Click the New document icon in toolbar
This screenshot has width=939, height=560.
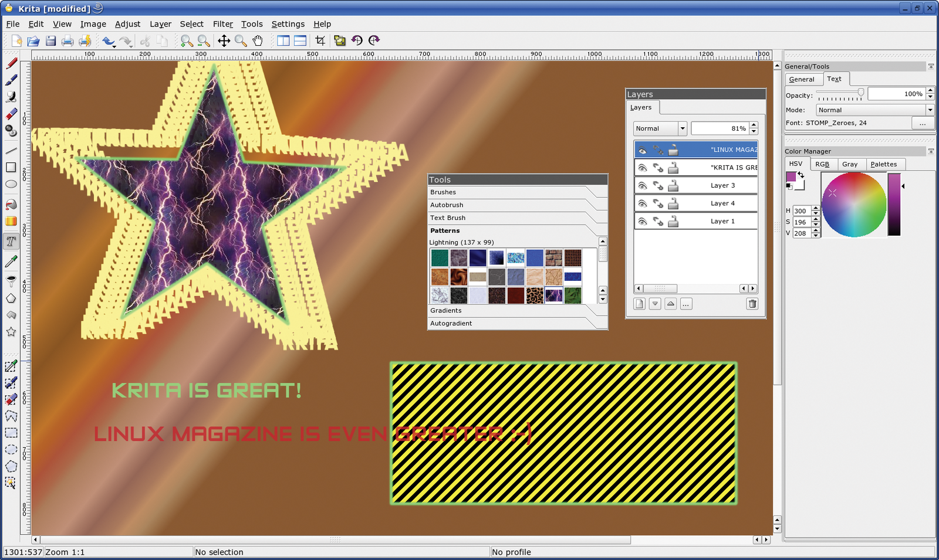(16, 40)
